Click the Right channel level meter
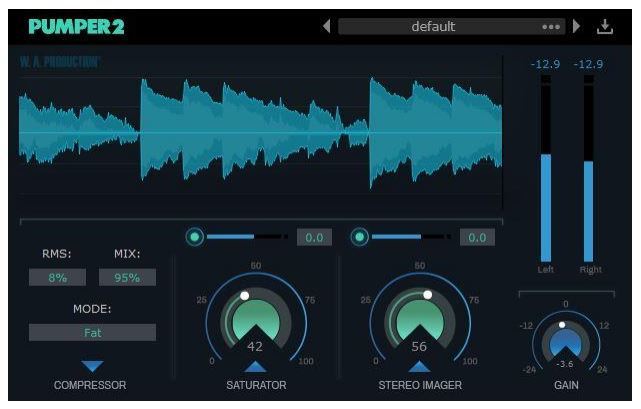Screen dimensions: 641x409 (x=588, y=169)
